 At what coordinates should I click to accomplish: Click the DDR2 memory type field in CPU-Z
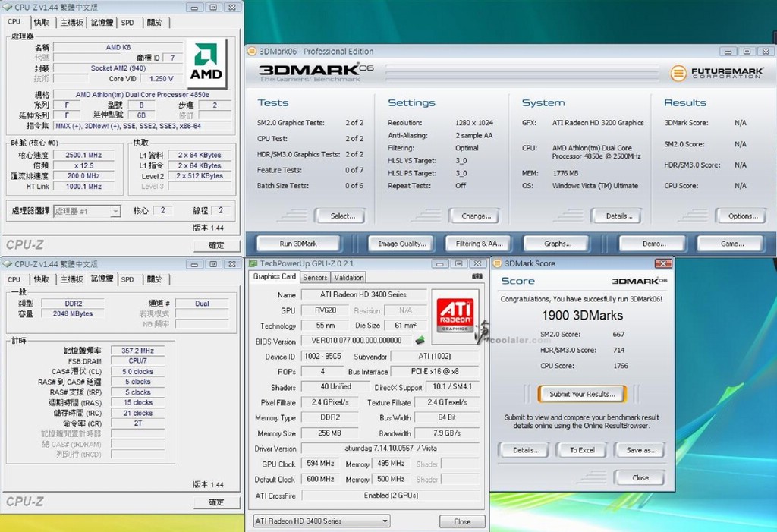coord(73,303)
